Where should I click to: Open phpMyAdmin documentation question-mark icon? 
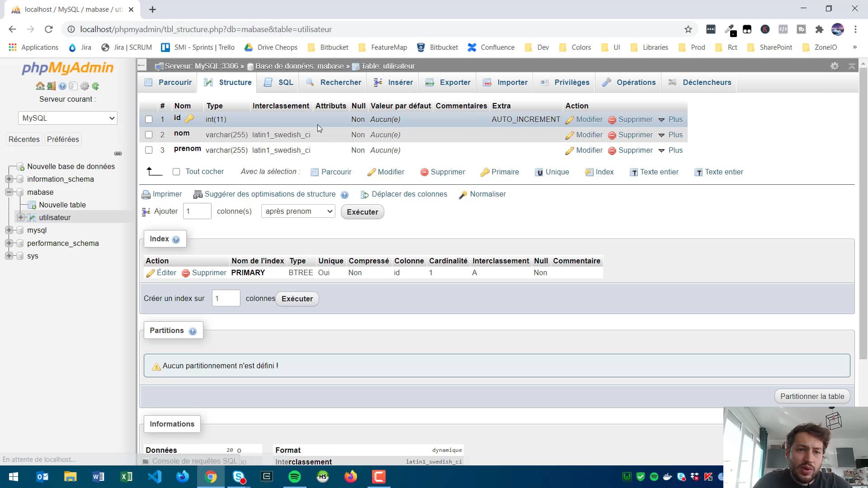coord(62,86)
